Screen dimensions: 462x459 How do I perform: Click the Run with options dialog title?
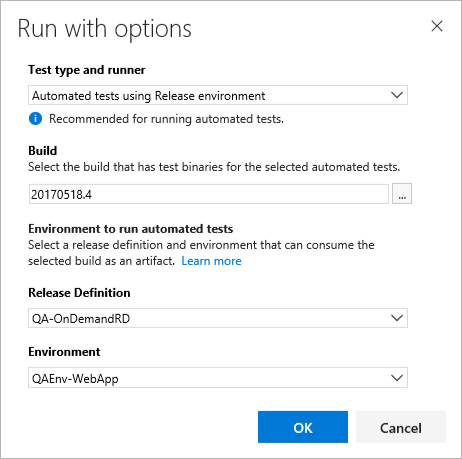click(105, 29)
